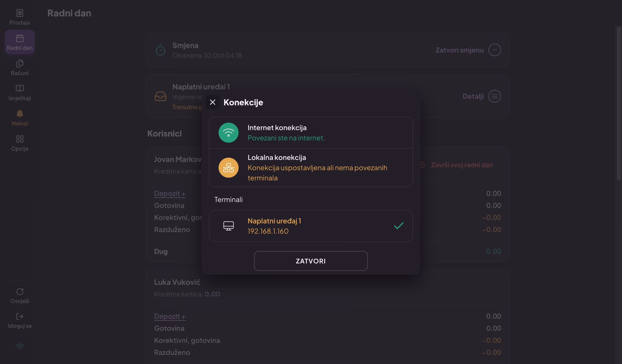Open Prodaja in the sidebar
Screen dimensions: 622x364
20,17
